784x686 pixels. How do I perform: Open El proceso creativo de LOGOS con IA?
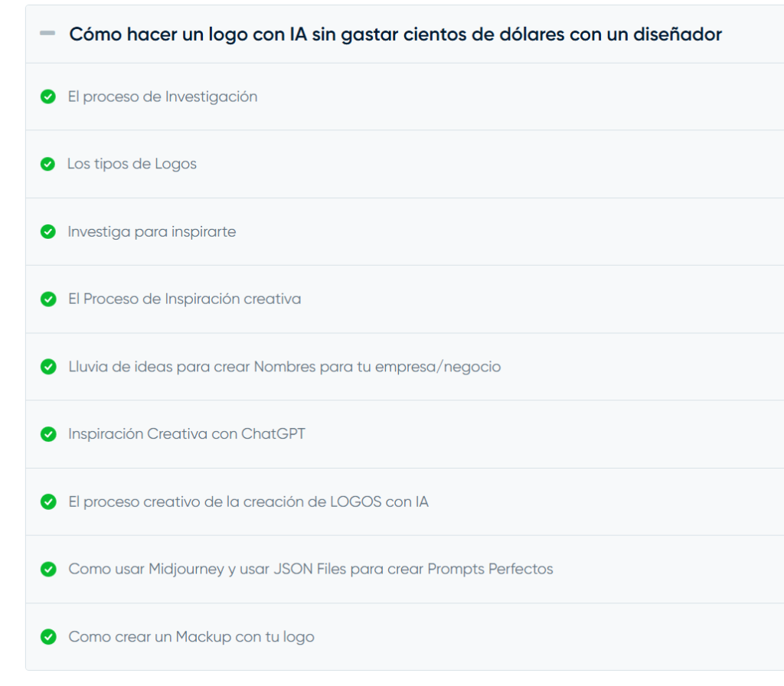pyautogui.click(x=248, y=502)
